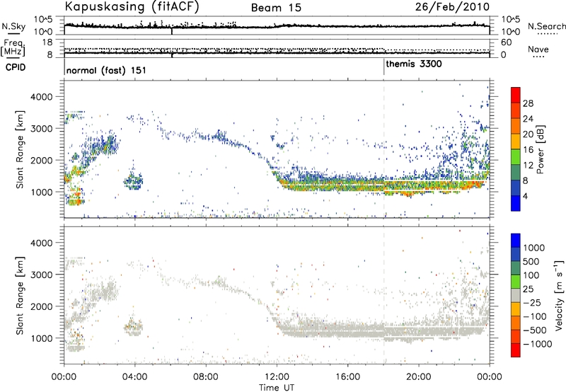Screen dimensions: 566x392
Task: Click the grey band of the velocity colorbar
Action: pyautogui.click(x=516, y=296)
